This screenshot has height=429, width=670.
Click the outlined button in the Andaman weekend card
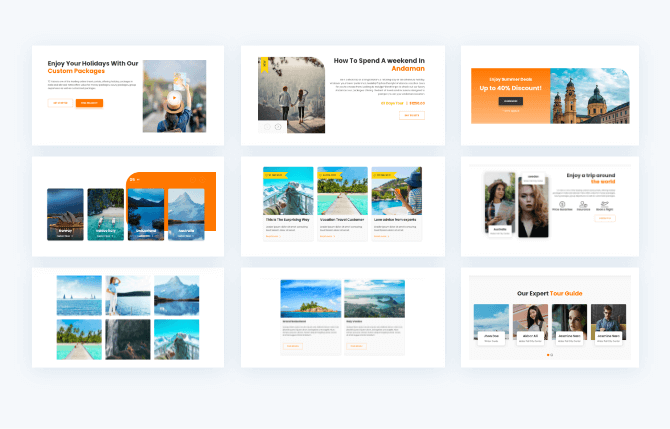coord(411,115)
